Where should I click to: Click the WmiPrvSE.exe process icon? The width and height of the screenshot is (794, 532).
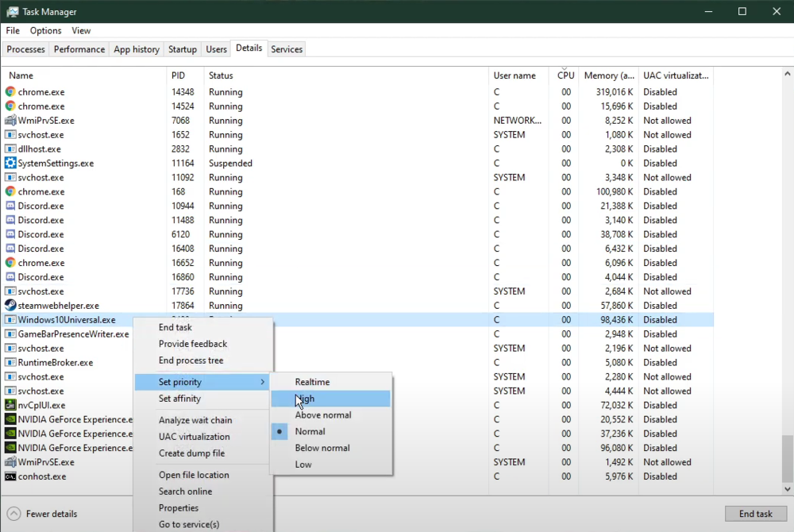[9, 120]
